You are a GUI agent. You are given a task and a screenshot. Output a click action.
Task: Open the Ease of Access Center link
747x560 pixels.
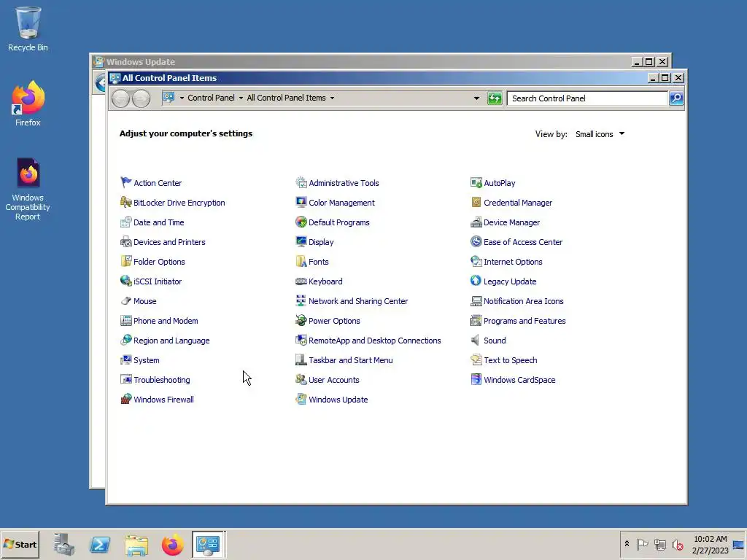click(523, 242)
